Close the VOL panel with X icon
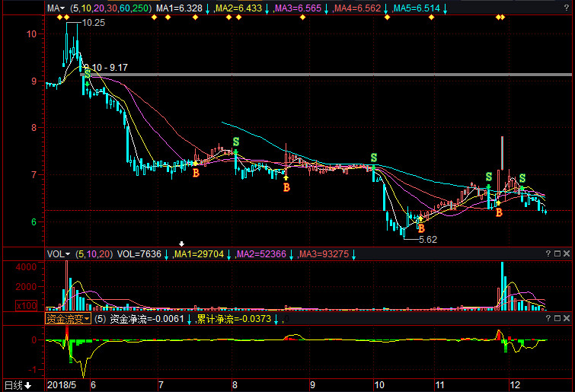The width and height of the screenshot is (575, 392). click(x=568, y=253)
